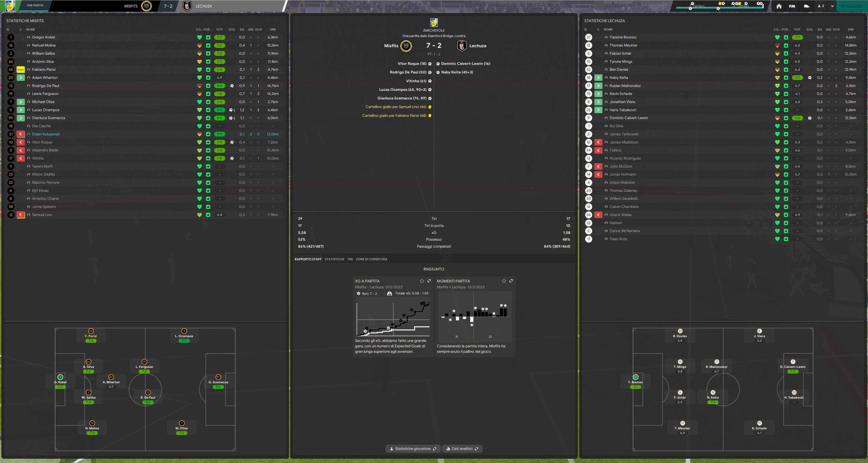Favorite the XG A PARTITA panel star

tap(422, 281)
